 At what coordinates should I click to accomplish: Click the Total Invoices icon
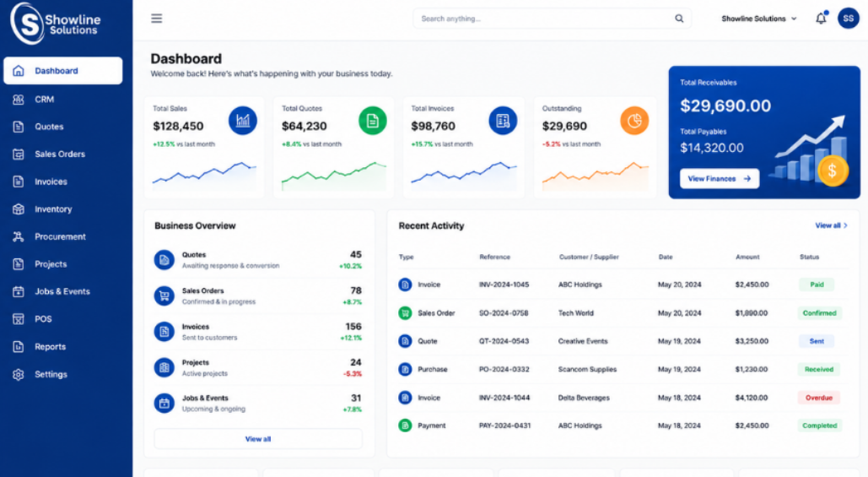[x=503, y=120]
